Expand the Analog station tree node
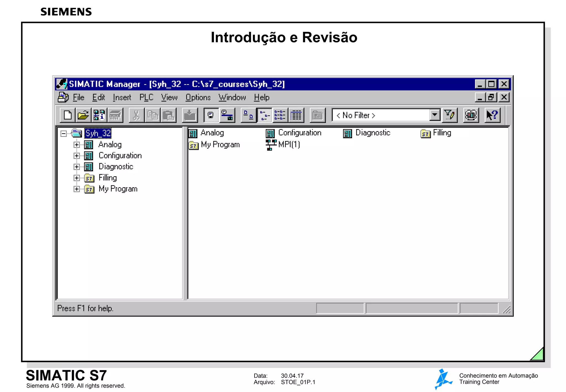Screen dimensions: 566x392 coord(77,145)
